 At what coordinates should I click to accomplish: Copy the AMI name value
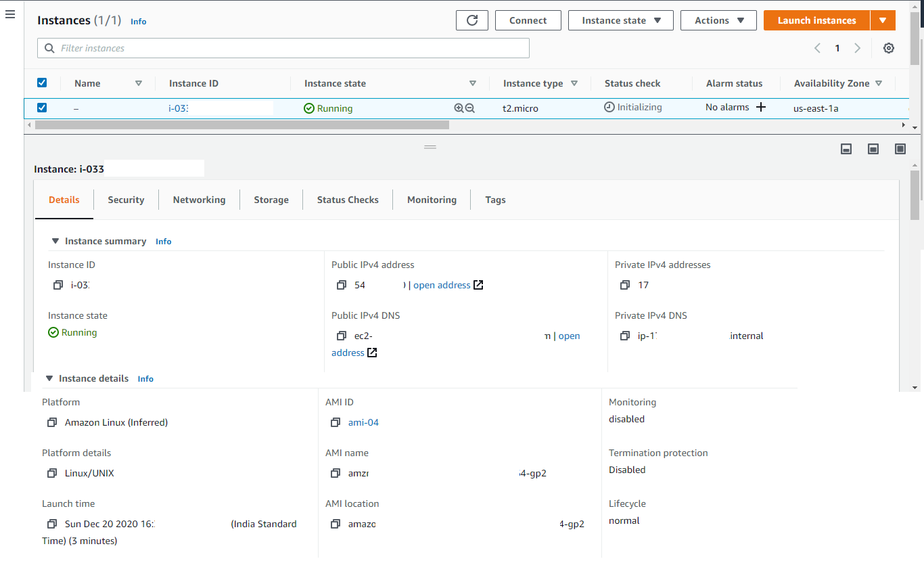[336, 473]
